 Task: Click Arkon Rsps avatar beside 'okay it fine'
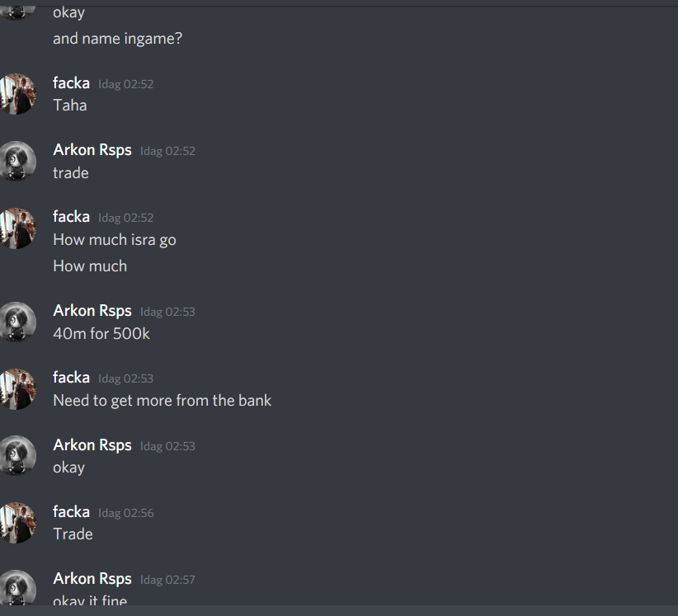tap(16, 588)
